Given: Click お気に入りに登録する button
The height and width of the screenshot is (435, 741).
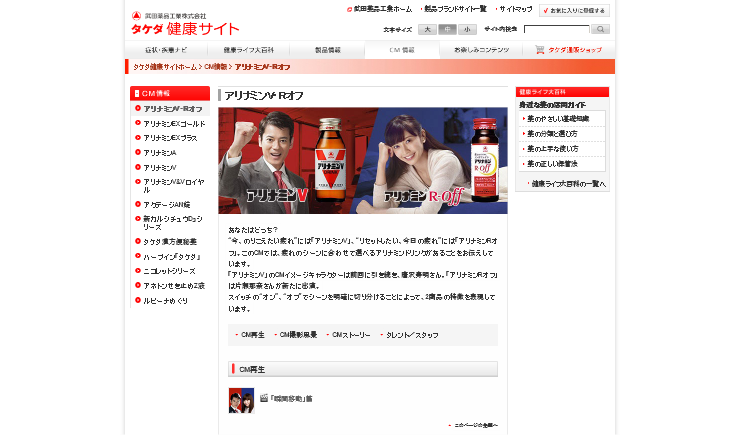Looking at the screenshot, I should pyautogui.click(x=574, y=10).
